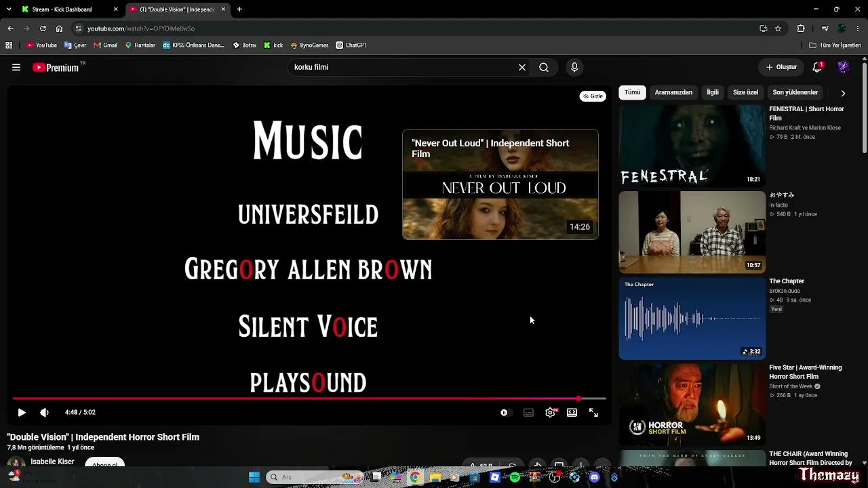Open the Chrome profile avatar
The height and width of the screenshot is (488, 868).
(x=842, y=28)
